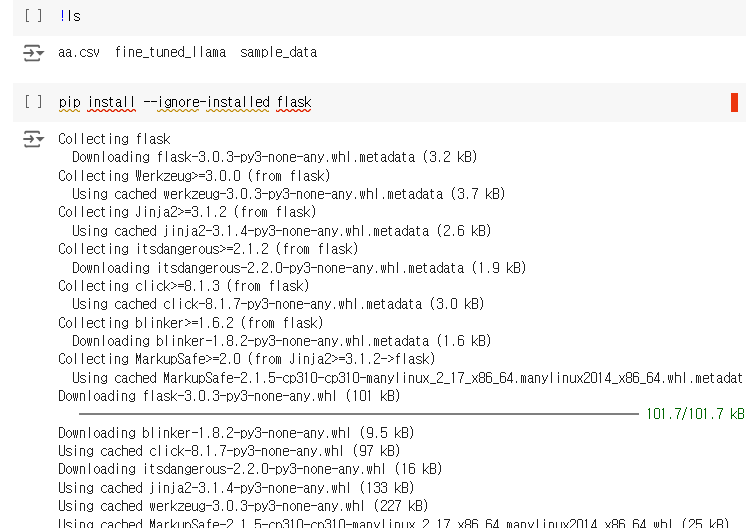Run the !ls cell bracket
749x528 pixels.
[x=33, y=16]
